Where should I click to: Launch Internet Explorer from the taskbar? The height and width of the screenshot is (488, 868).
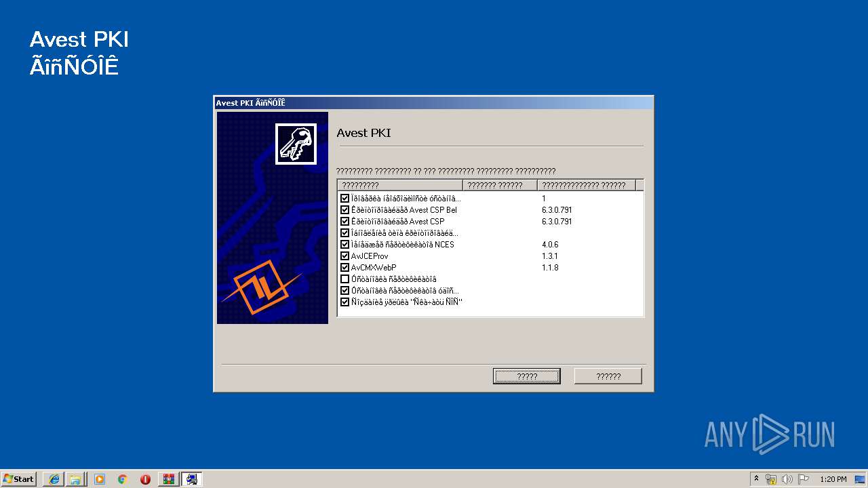tap(53, 479)
